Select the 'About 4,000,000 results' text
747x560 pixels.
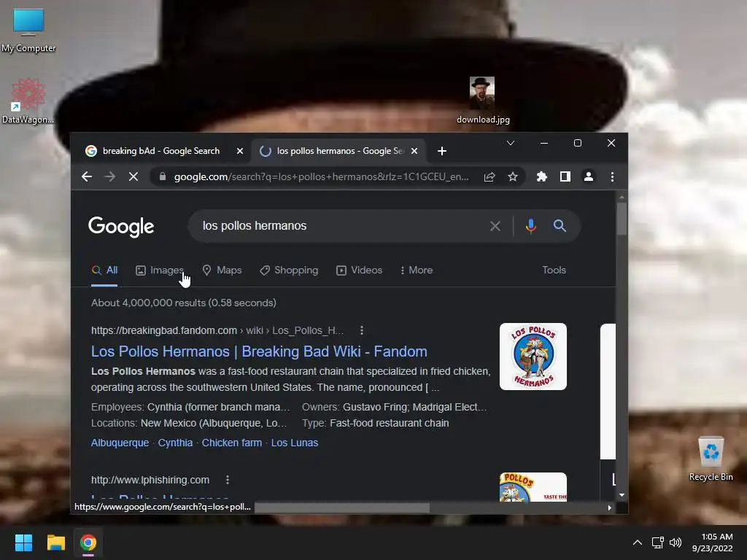click(x=183, y=303)
